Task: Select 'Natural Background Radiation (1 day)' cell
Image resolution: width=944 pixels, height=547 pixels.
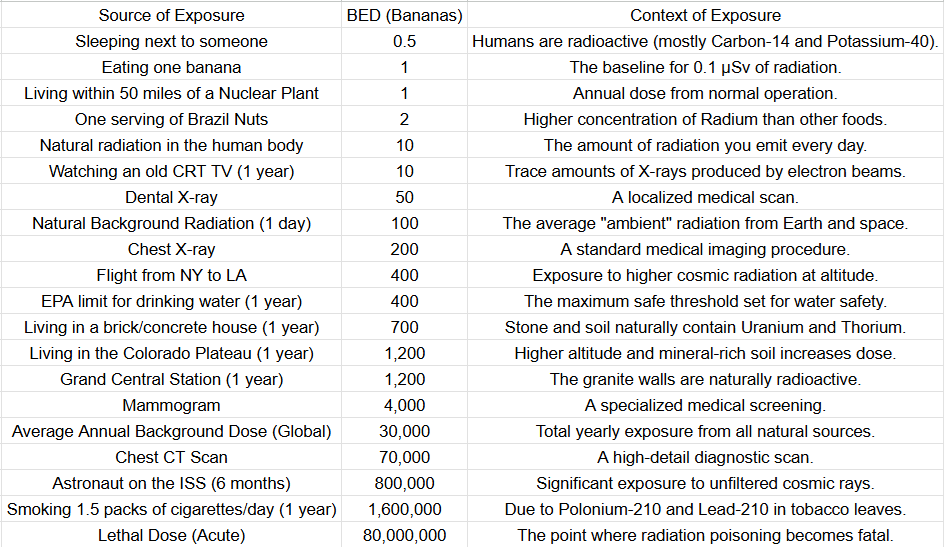Action: pos(171,223)
